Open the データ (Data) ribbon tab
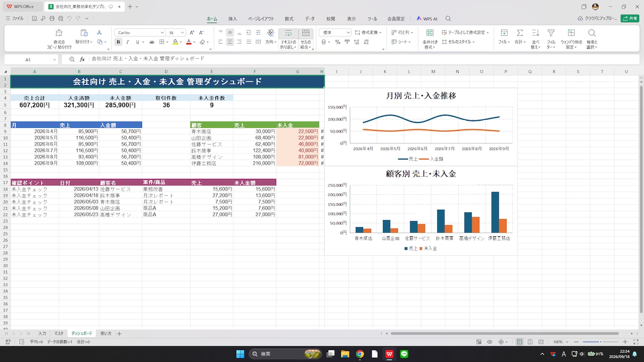The width and height of the screenshot is (644, 362). 310,18
